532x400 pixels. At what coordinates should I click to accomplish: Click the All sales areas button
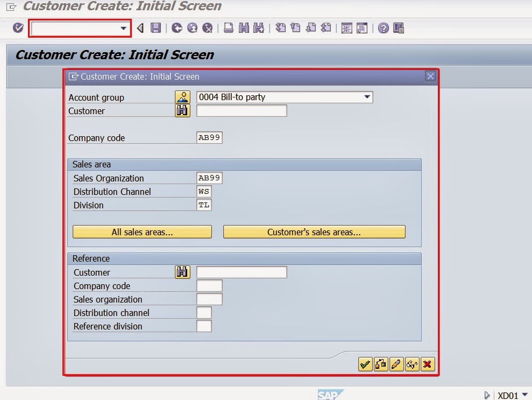point(142,231)
